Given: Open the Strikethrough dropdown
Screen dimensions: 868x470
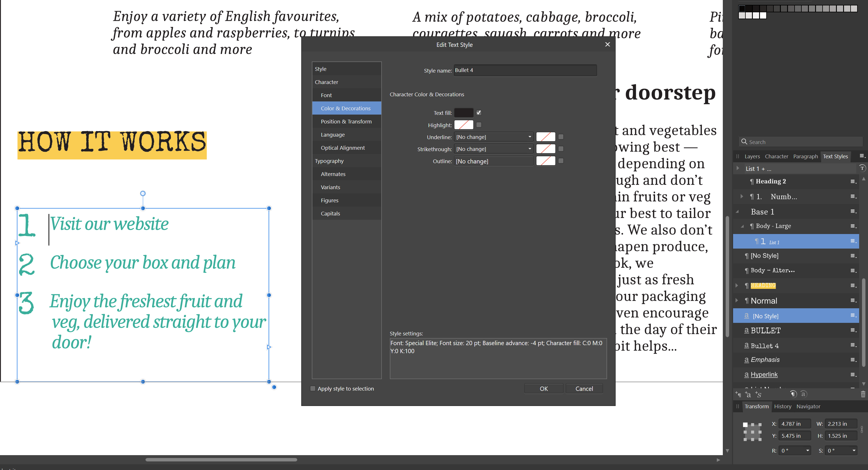Looking at the screenshot, I should (493, 149).
